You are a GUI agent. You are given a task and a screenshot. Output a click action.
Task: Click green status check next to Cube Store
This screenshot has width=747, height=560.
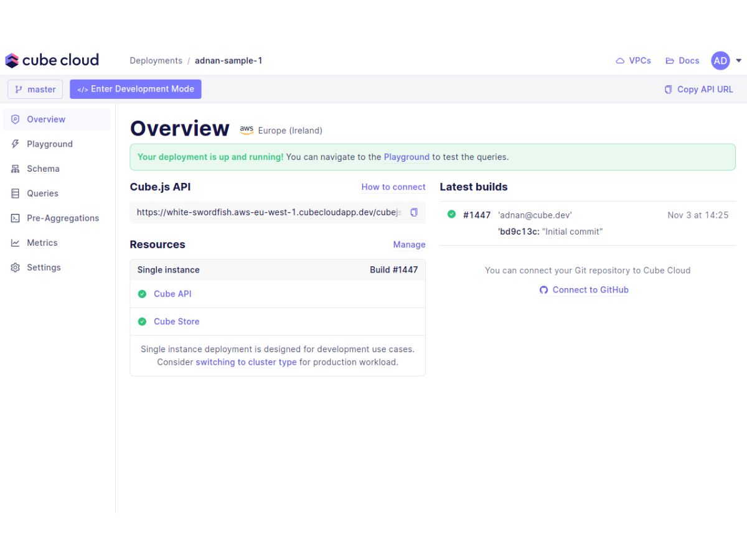coord(142,322)
